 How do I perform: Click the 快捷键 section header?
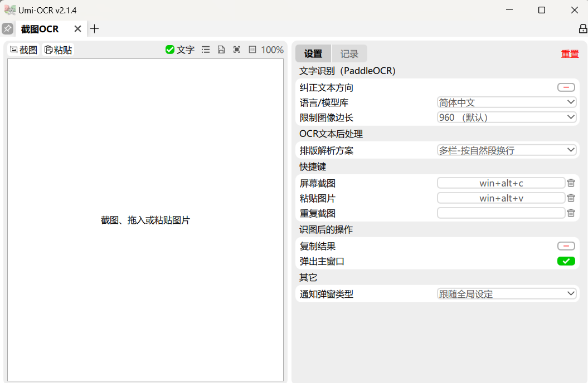312,166
